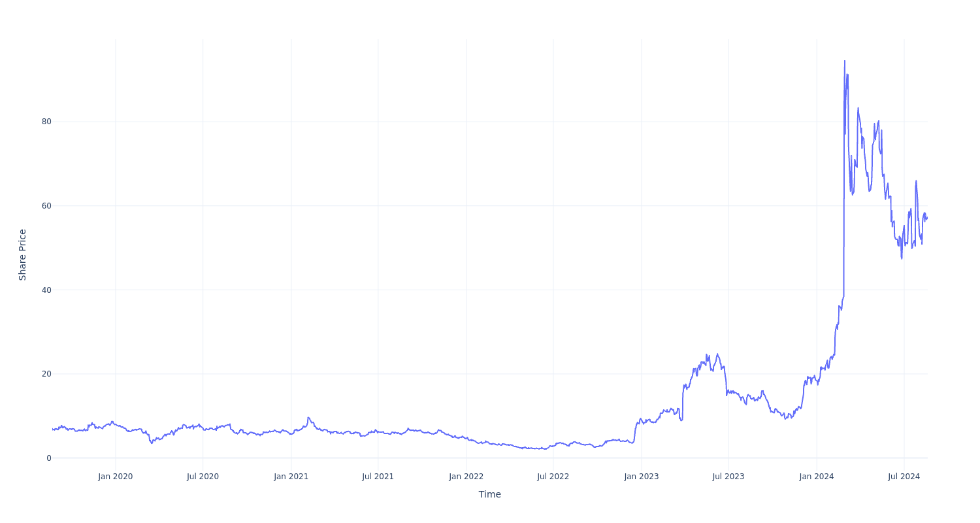Click the 80 y-axis tick label
Screen dimensions: 980x523
[x=46, y=122]
